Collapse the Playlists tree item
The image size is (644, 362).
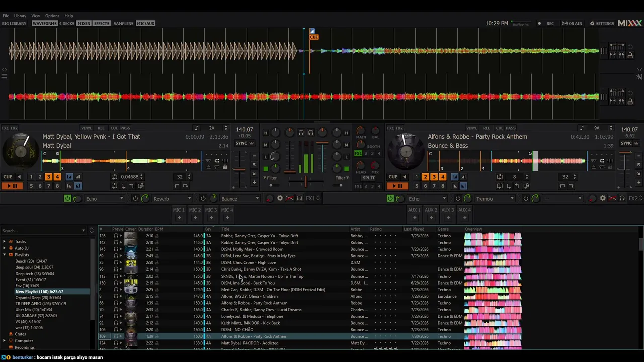point(5,255)
